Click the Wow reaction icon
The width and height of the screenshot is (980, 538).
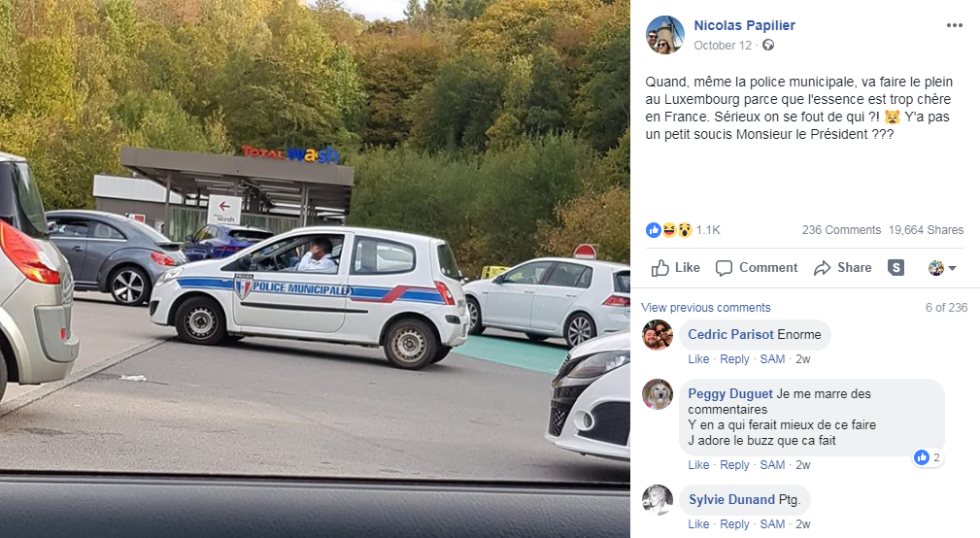[x=685, y=230]
